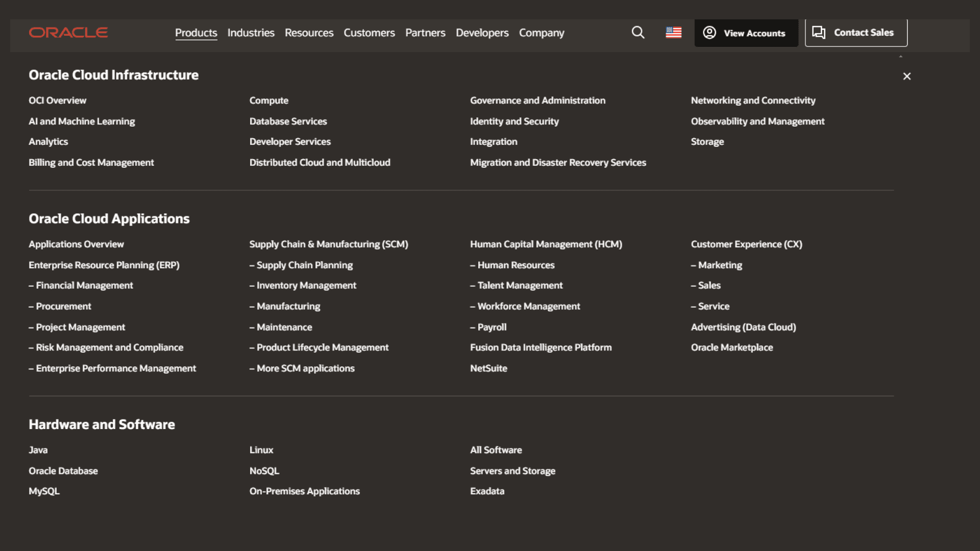Select the US flag country icon
The height and width of the screenshot is (551, 980).
point(674,33)
